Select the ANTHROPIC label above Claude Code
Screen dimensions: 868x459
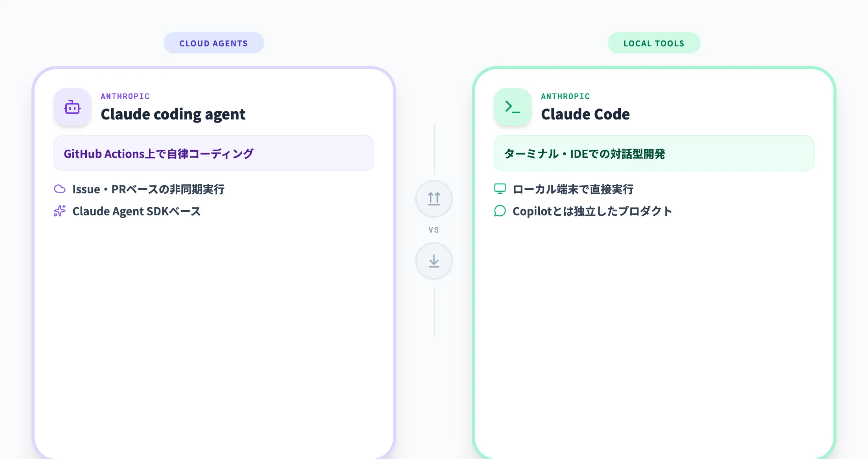[x=566, y=96]
